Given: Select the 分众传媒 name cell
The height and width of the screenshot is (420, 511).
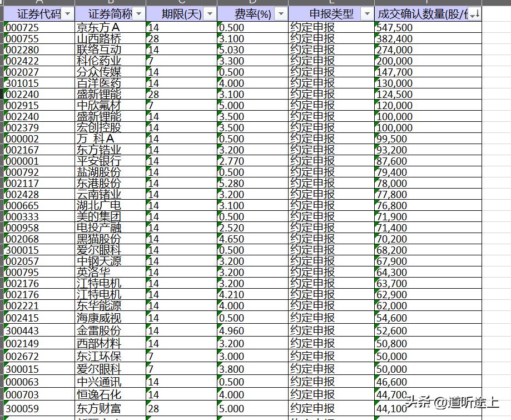Looking at the screenshot, I should pos(110,72).
